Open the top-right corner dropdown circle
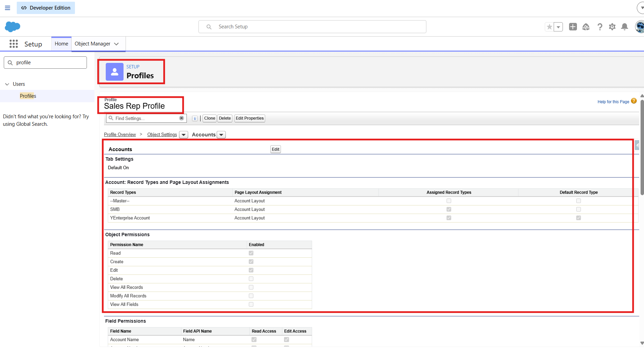Image resolution: width=644 pixels, height=349 pixels. click(x=641, y=8)
